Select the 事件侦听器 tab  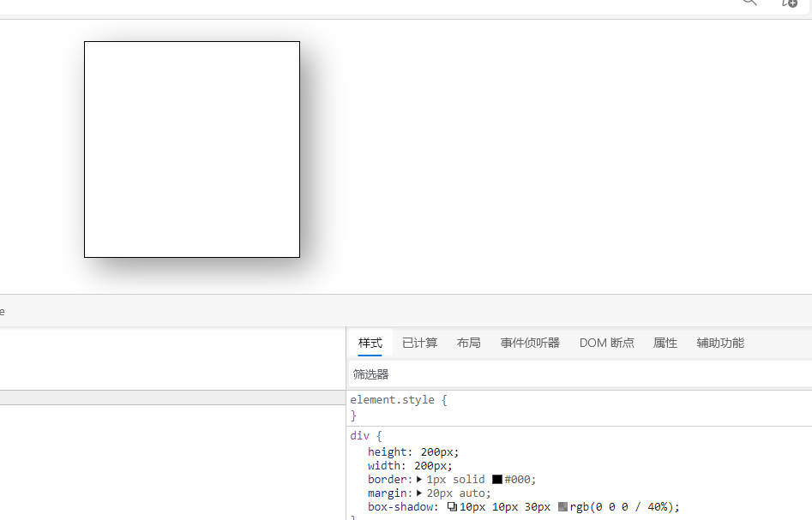[530, 343]
